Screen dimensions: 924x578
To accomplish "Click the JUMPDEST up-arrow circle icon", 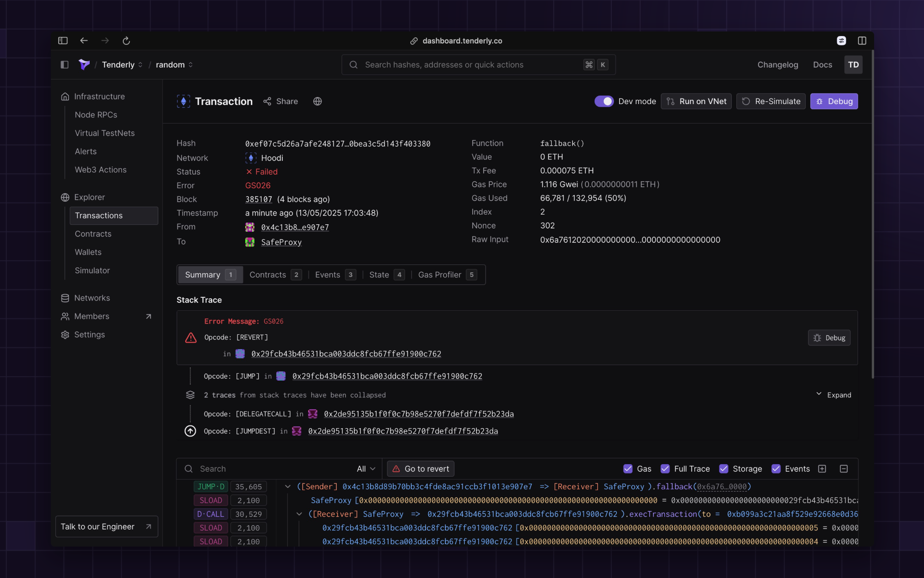I will [x=190, y=431].
